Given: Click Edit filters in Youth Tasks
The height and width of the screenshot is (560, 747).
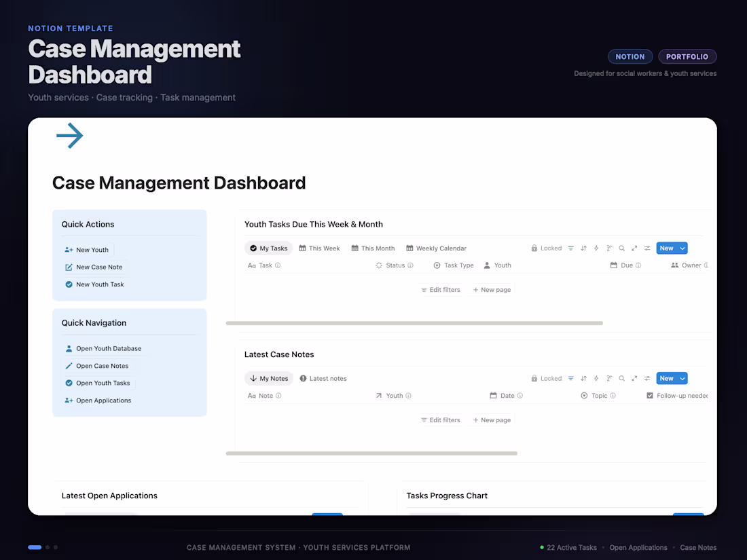Looking at the screenshot, I should [441, 290].
